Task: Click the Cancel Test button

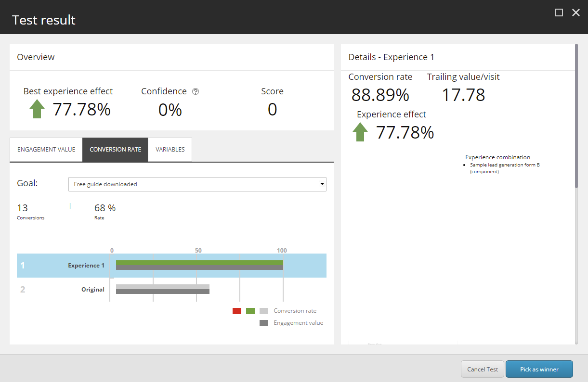Action: coord(483,369)
